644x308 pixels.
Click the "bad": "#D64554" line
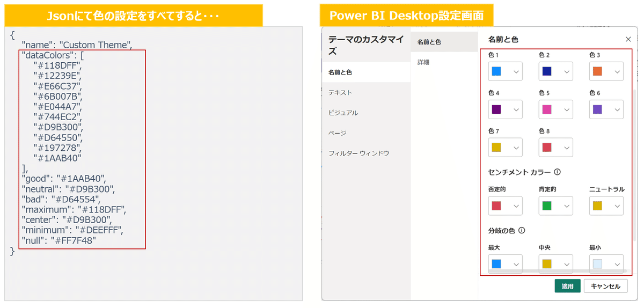click(x=61, y=199)
